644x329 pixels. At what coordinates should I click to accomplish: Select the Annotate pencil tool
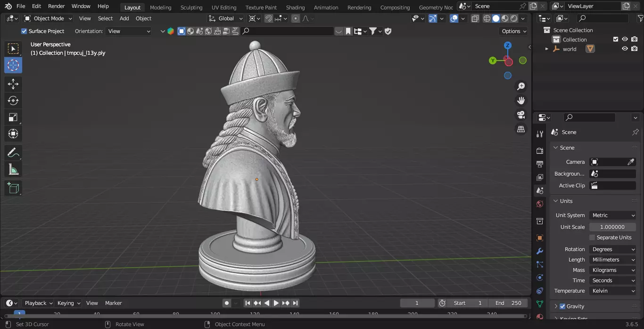point(13,153)
